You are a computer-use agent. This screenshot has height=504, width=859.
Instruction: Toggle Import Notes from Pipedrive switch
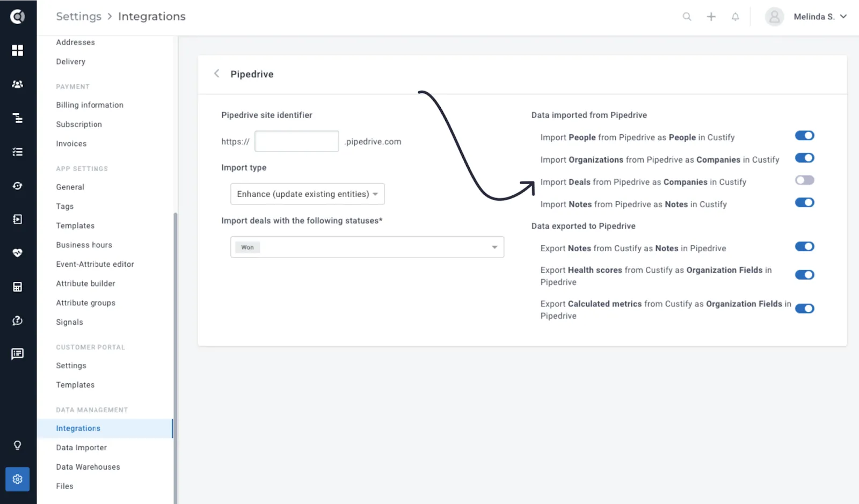(x=805, y=202)
